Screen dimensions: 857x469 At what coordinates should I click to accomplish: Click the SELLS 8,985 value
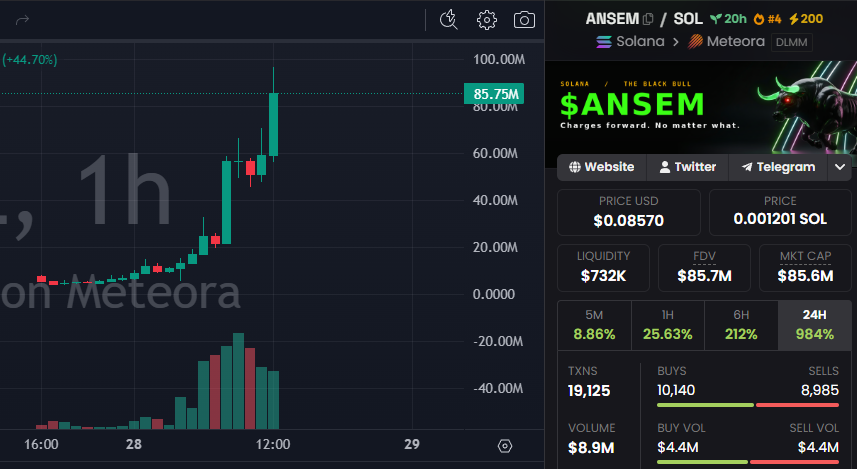[820, 390]
